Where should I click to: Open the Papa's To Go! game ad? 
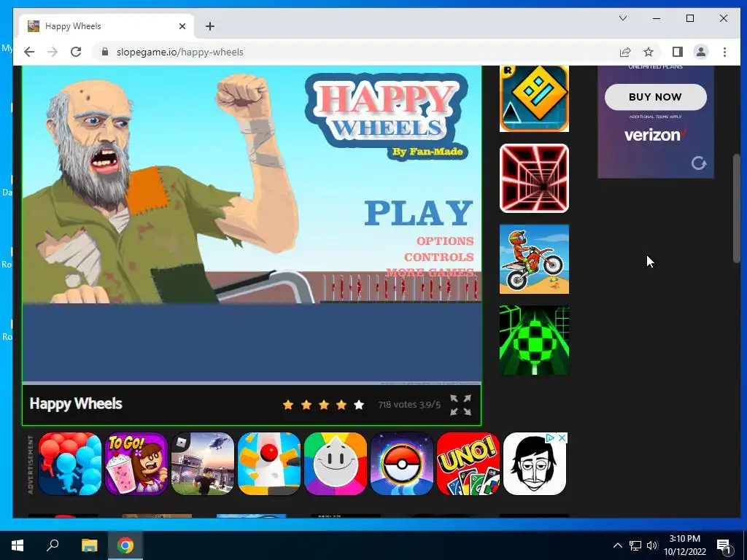coord(136,464)
